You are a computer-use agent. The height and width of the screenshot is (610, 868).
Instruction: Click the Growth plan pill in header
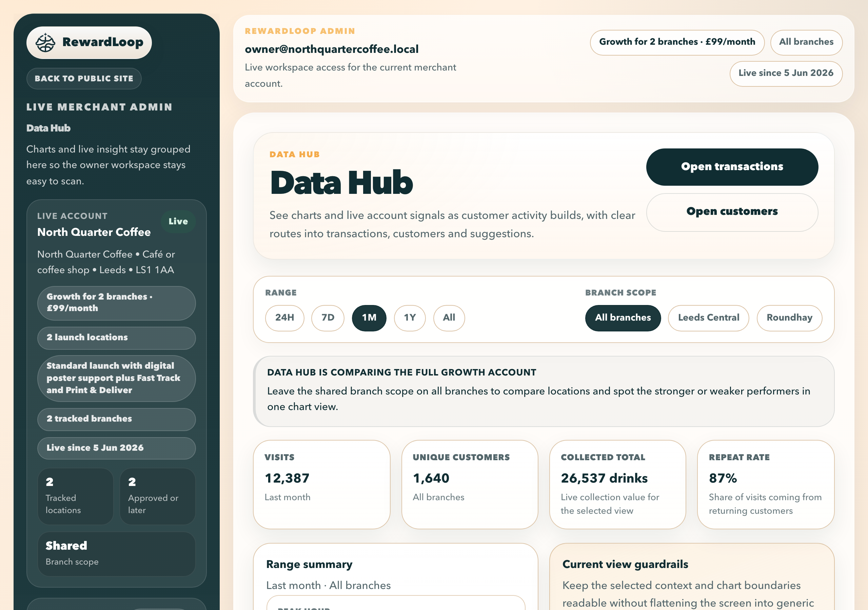[x=677, y=42]
